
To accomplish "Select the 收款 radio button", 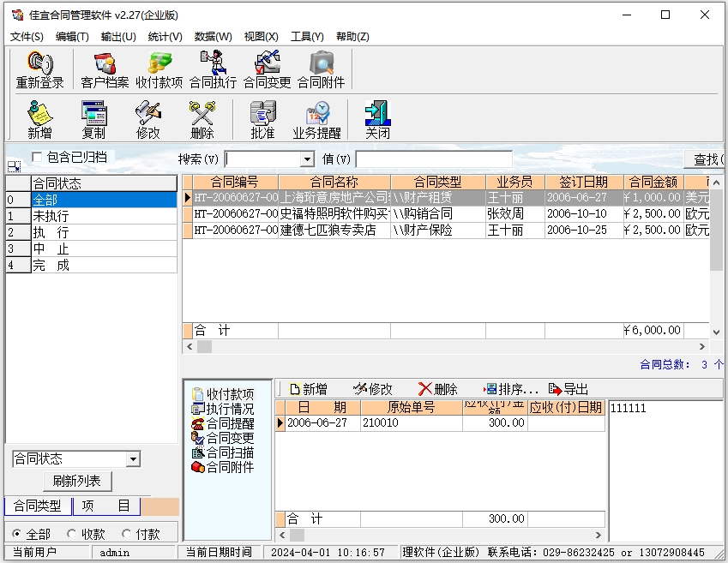I will [x=72, y=534].
